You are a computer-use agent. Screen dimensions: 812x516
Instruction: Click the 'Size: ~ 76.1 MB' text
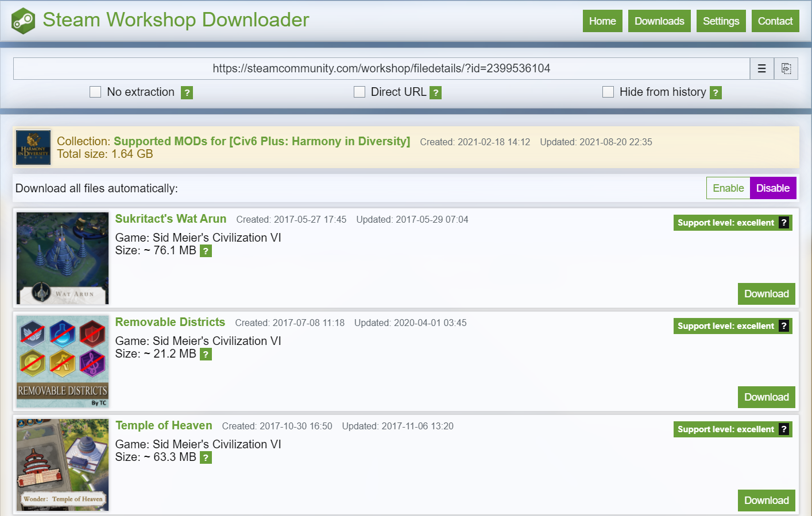[156, 251]
